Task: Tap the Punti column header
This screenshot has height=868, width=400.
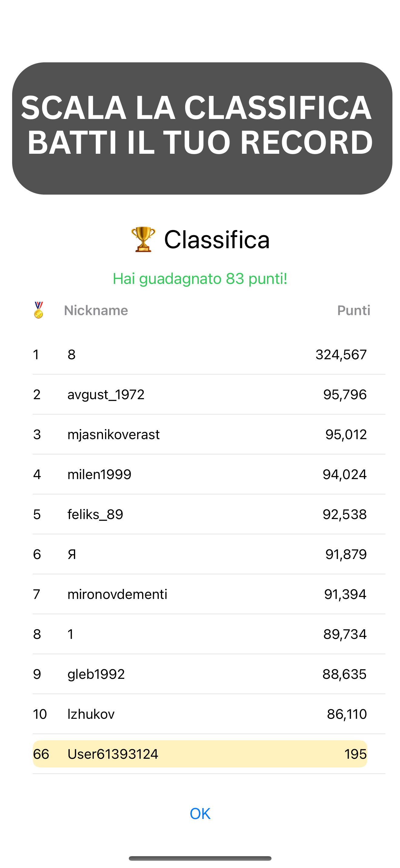Action: pos(353,310)
